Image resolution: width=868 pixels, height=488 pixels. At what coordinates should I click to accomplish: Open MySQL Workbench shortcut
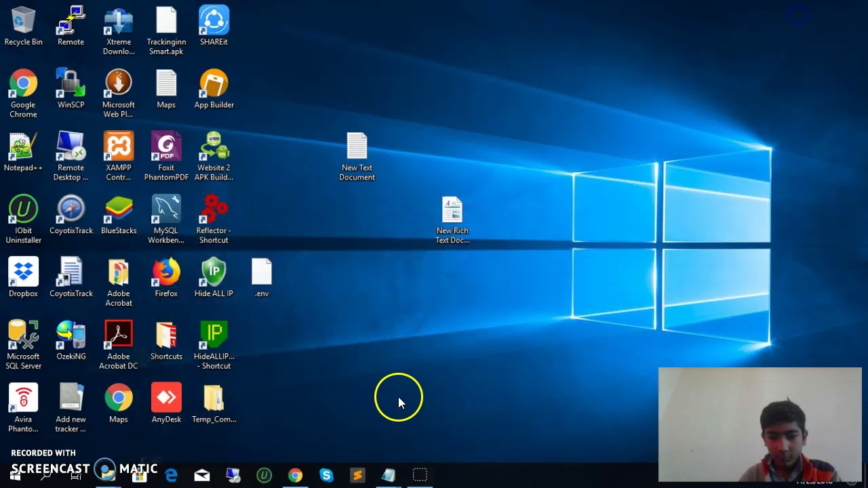click(x=166, y=220)
